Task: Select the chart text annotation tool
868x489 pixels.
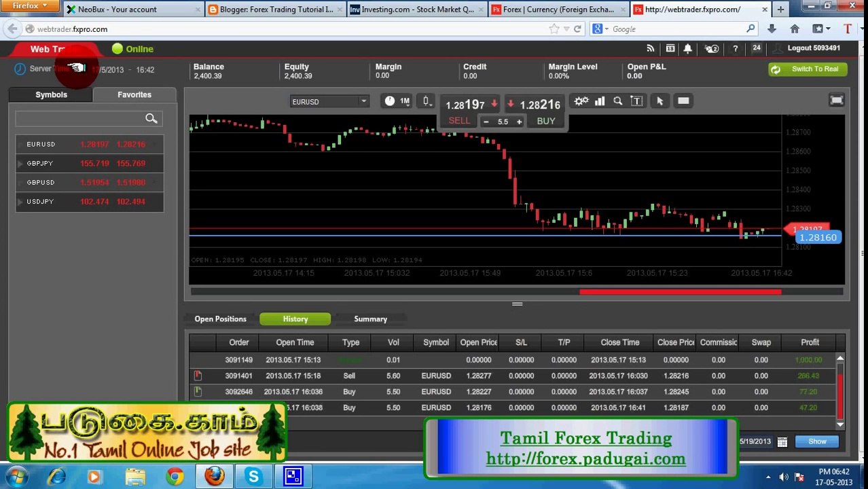Action: pos(636,101)
